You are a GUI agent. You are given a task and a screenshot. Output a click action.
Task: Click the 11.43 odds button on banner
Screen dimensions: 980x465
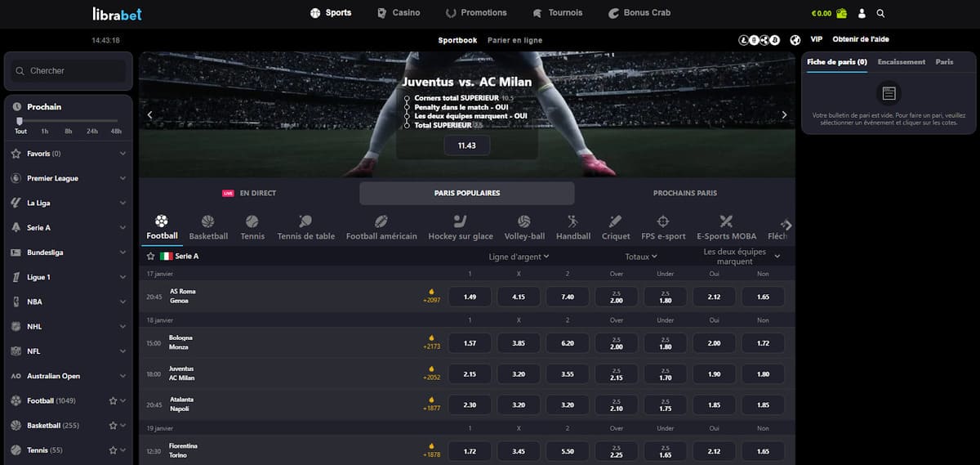pos(466,145)
